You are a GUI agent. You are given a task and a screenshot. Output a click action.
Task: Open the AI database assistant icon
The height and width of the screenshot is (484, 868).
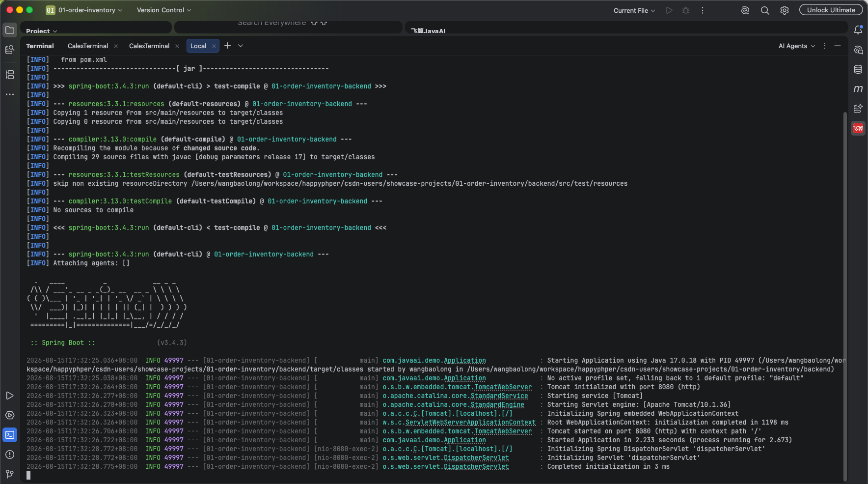tap(858, 109)
